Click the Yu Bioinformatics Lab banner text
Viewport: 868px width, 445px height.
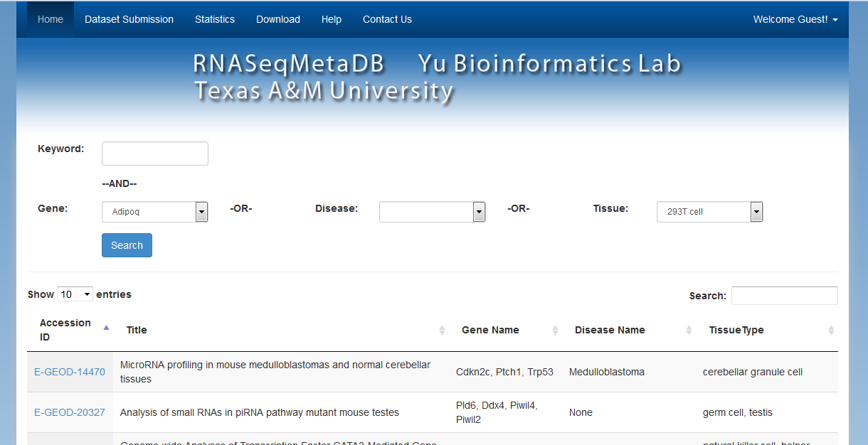(x=549, y=64)
